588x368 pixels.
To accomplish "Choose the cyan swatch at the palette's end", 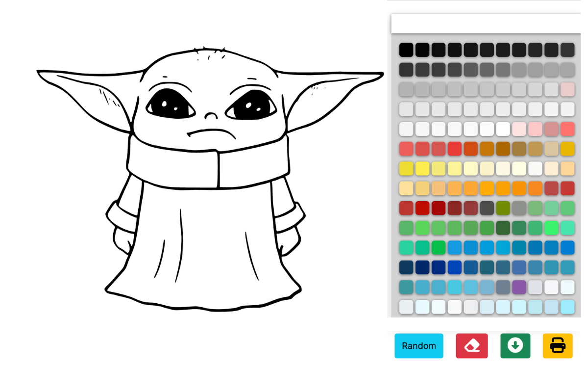I will (x=567, y=307).
